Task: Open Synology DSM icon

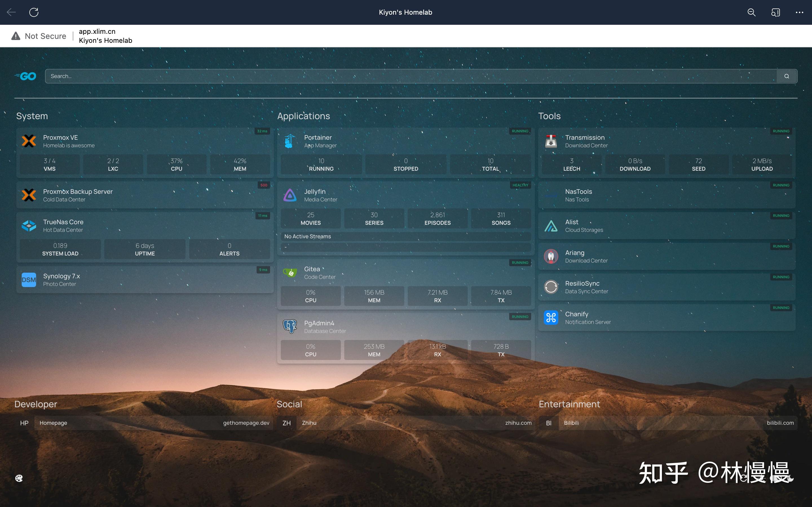Action: [x=29, y=280]
